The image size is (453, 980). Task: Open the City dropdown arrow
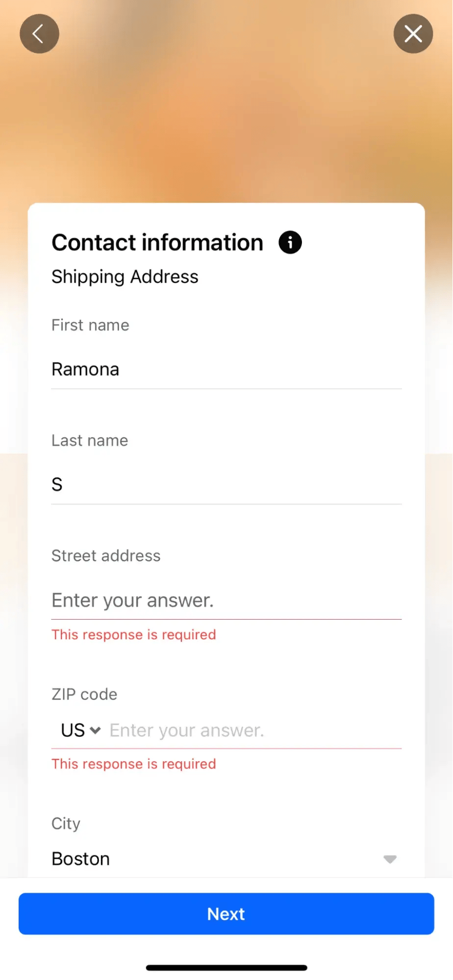pos(390,859)
